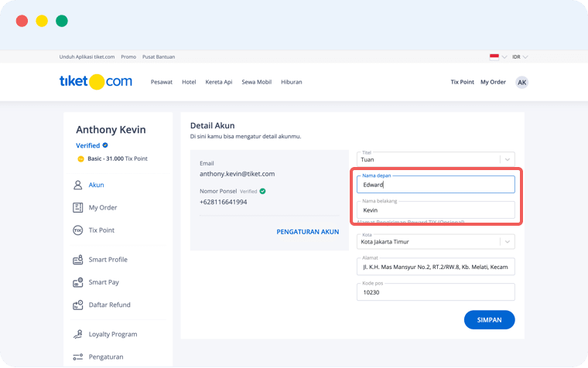Viewport: 588px width, 368px height.
Task: Click the Nama depan field with Edward
Action: point(436,184)
